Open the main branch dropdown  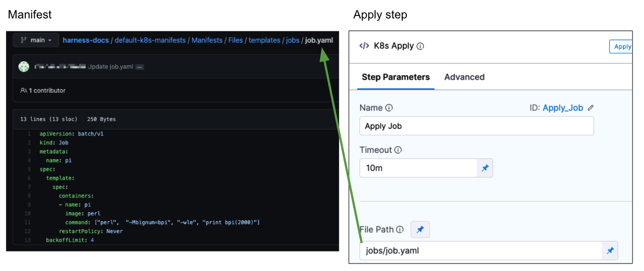point(36,40)
